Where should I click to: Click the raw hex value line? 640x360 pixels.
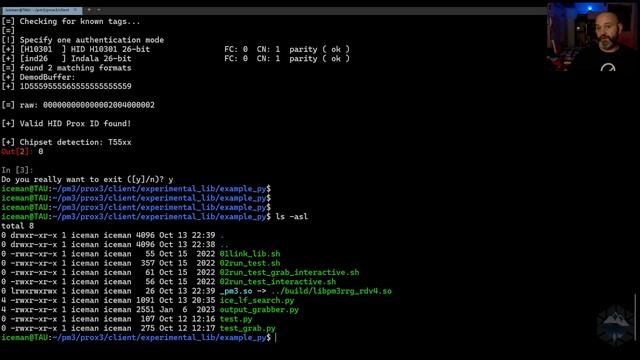(78, 105)
